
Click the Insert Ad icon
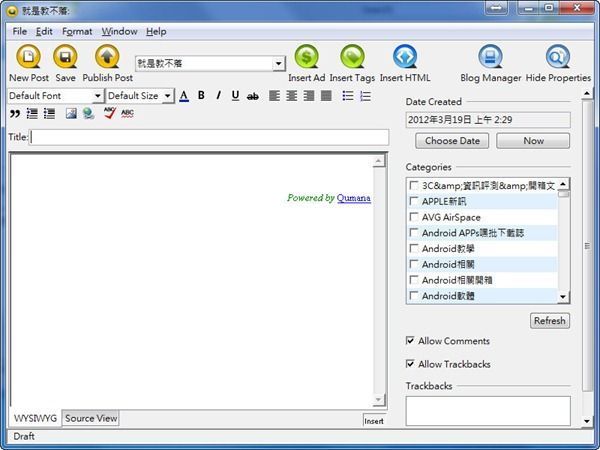[x=307, y=57]
